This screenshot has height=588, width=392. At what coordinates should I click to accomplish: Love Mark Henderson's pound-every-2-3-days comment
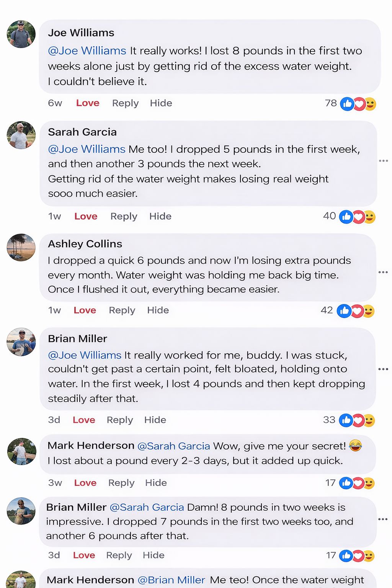click(x=85, y=483)
